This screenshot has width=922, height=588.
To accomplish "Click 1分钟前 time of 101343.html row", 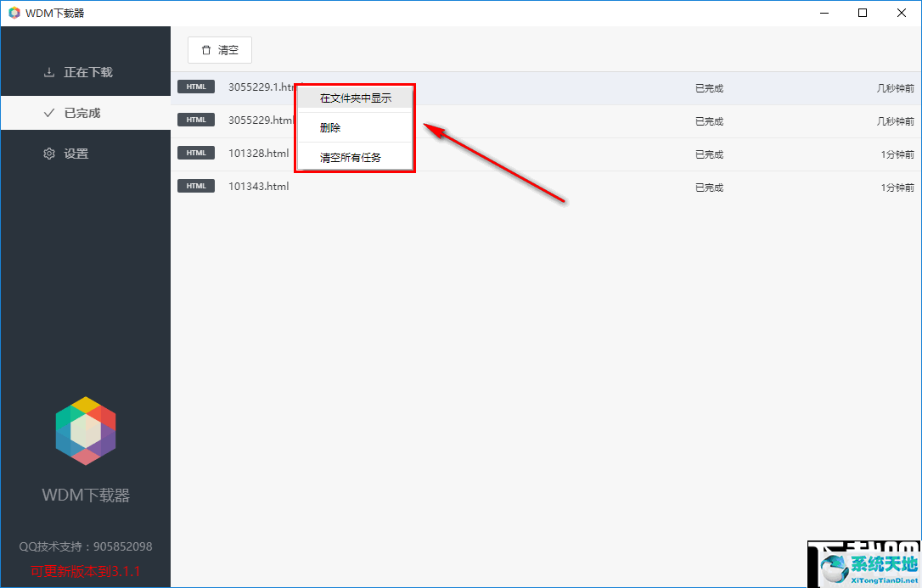I will (897, 188).
